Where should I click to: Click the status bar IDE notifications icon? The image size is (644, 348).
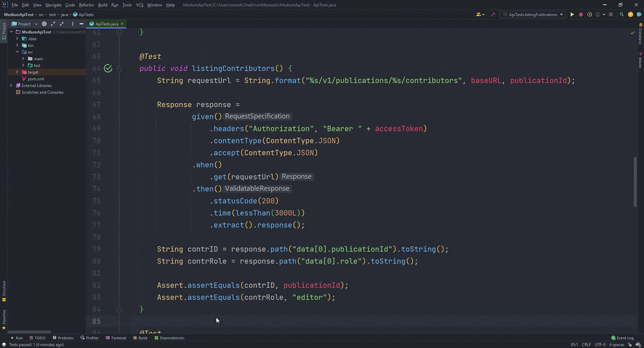coord(638,345)
